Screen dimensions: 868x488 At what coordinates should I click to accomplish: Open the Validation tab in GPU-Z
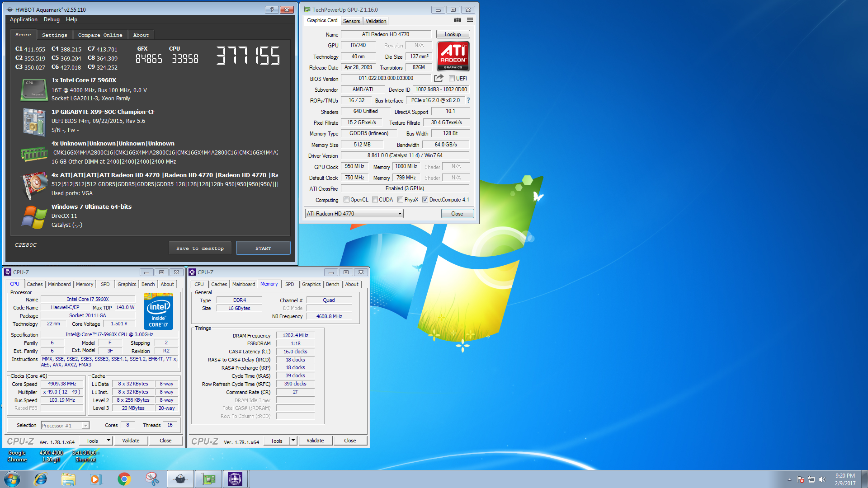pos(376,21)
